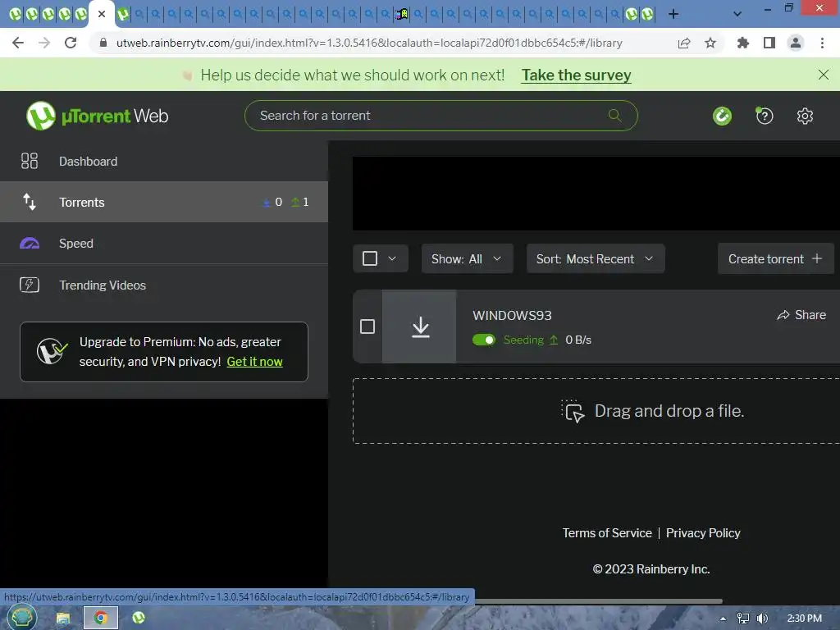Select the Torrents sidebar item

click(x=164, y=202)
